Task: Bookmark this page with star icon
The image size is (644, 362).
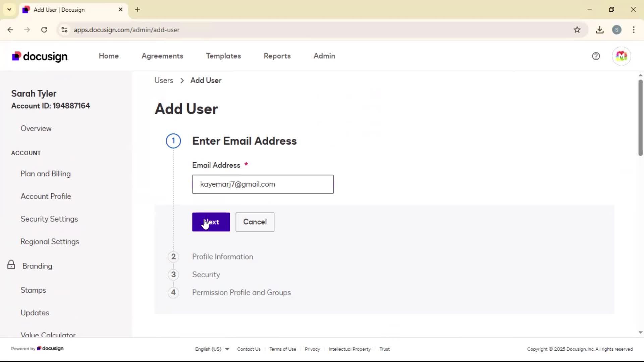Action: click(577, 30)
